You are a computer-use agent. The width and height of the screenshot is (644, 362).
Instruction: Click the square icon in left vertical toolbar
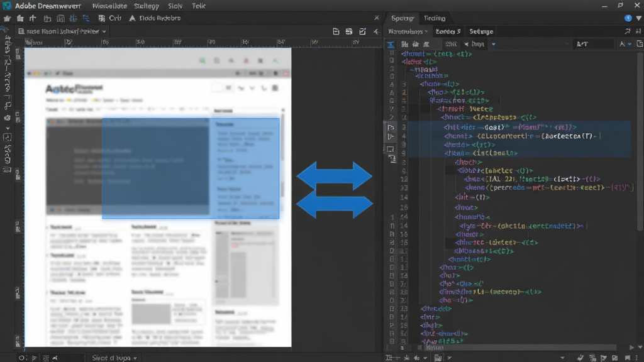pyautogui.click(x=8, y=138)
